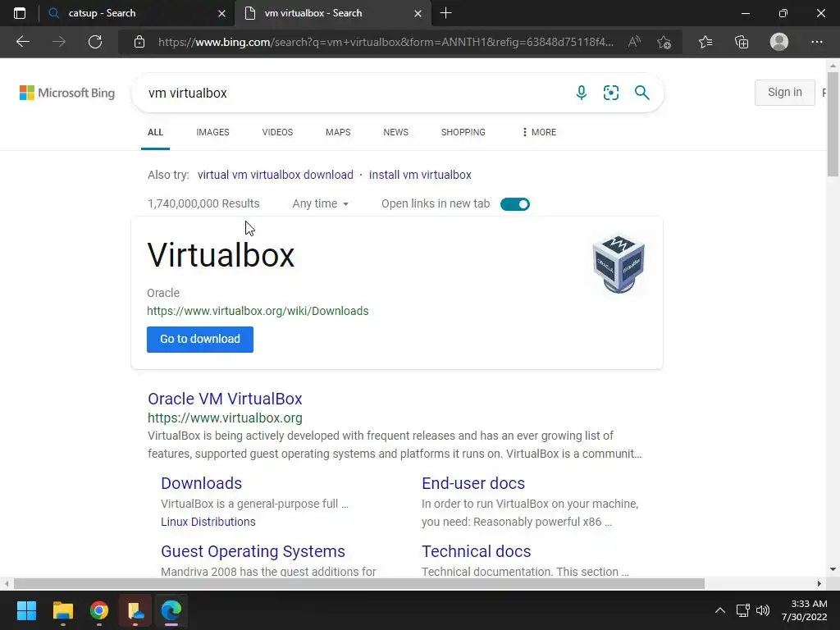Switch to SHOPPING results
Image resolution: width=840 pixels, height=630 pixels.
point(463,132)
